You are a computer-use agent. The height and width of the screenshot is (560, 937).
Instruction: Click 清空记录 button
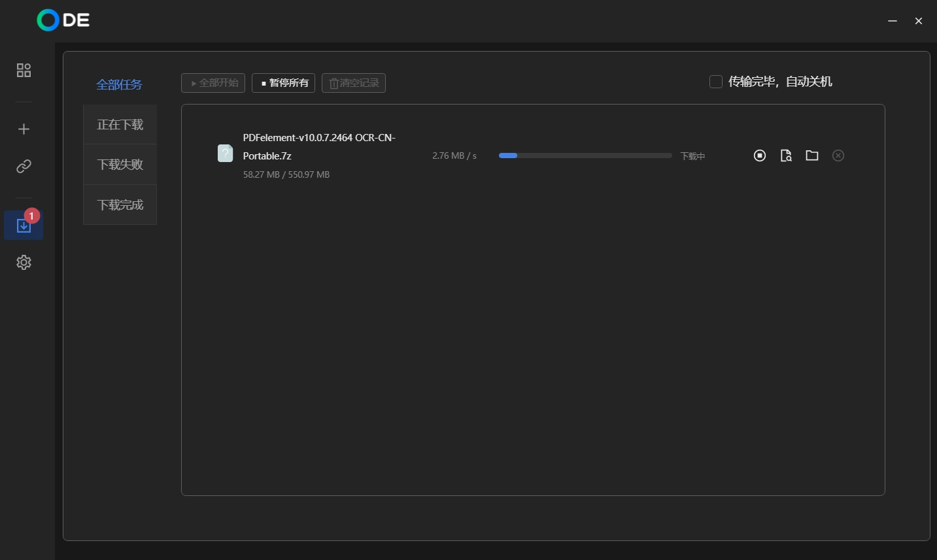click(354, 83)
